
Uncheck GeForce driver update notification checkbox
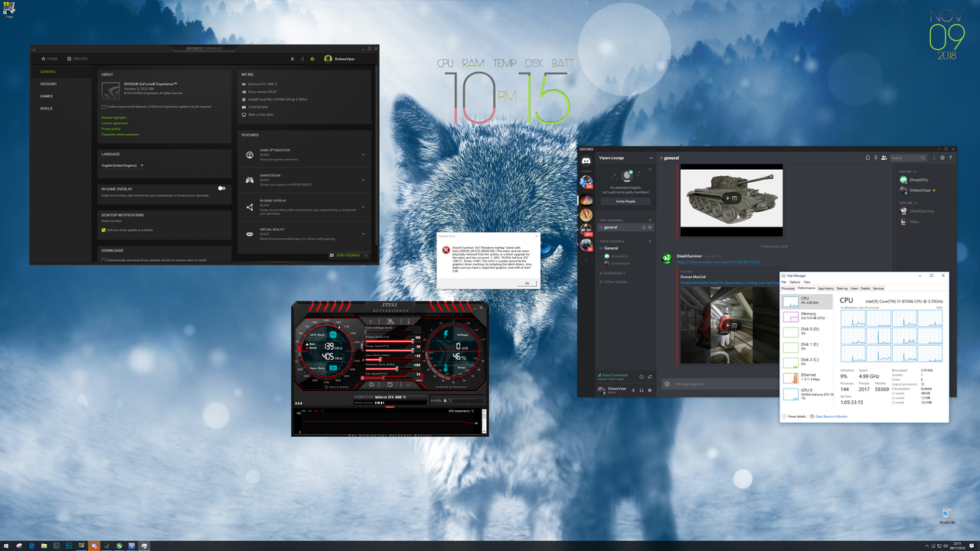click(103, 230)
